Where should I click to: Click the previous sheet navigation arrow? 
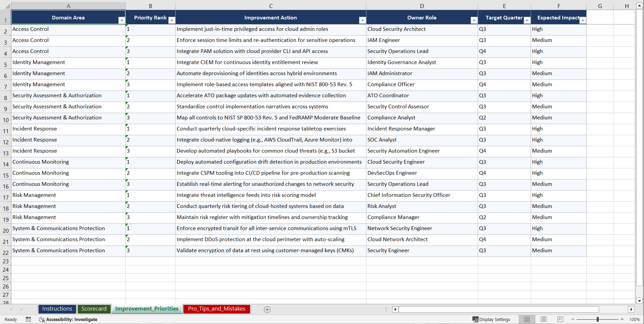12,309
